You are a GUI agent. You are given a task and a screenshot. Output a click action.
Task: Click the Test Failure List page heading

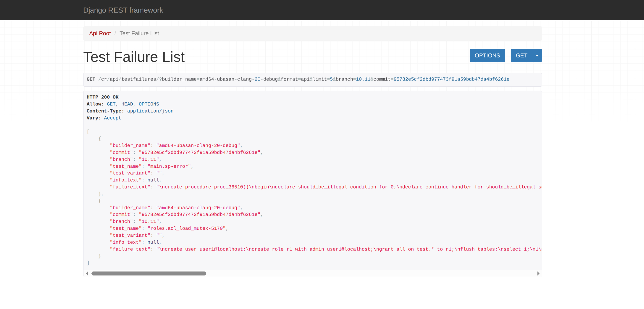coord(134,57)
